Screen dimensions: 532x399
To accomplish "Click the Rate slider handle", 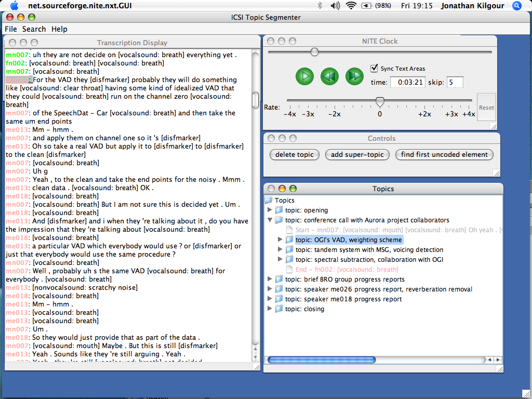I will pos(380,101).
